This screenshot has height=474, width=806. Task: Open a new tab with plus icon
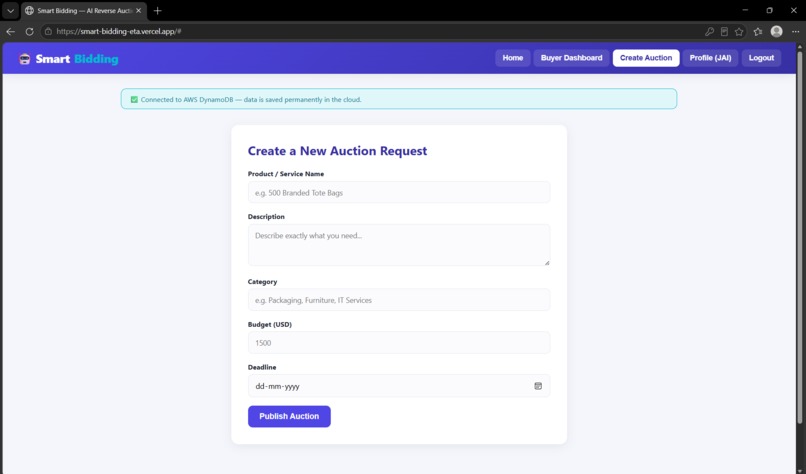[x=157, y=11]
